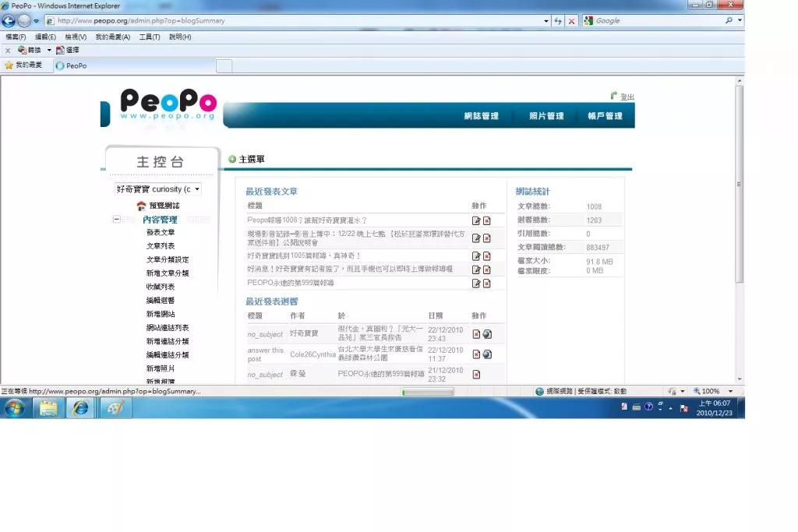Open the 工具(T) menu
The width and height of the screenshot is (798, 532).
pos(150,37)
